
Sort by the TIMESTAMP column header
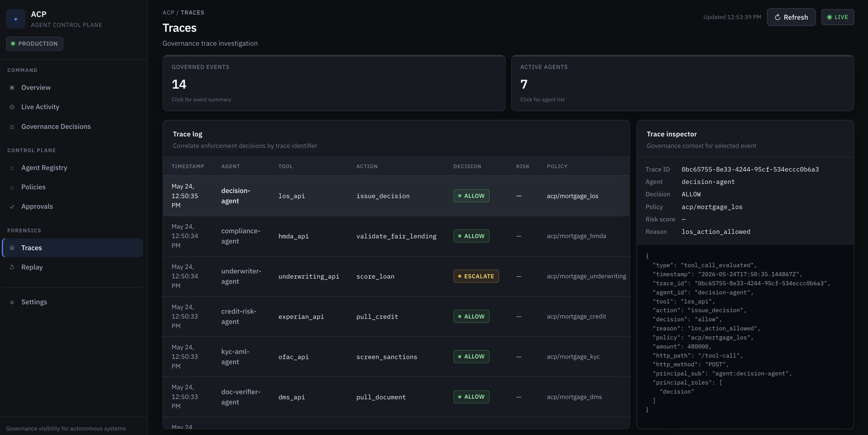pos(188,166)
